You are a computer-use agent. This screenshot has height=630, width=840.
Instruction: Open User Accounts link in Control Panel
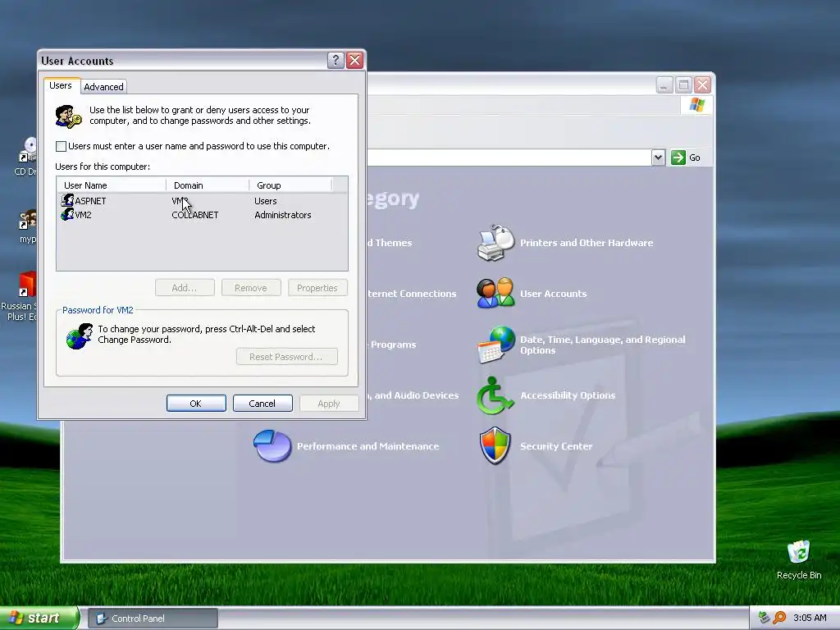(554, 294)
